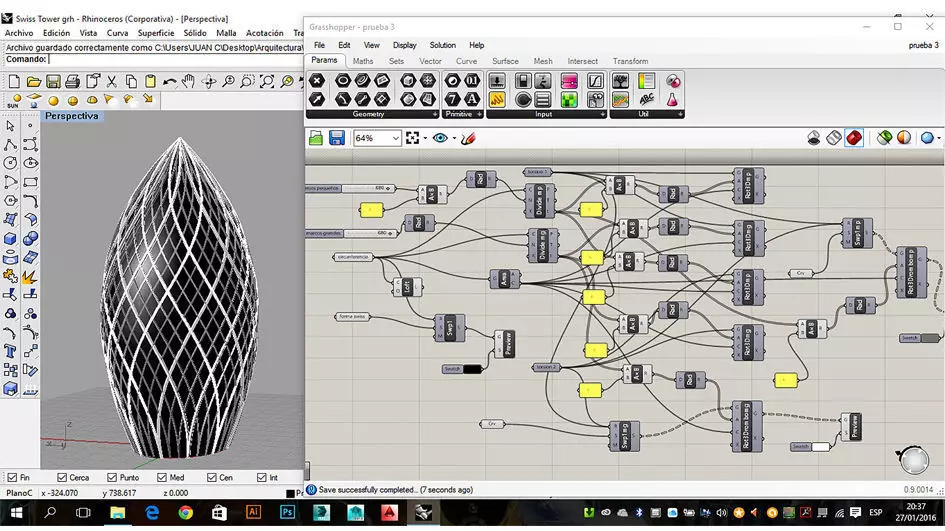The width and height of the screenshot is (945, 531).
Task: Toggle wireframe preview mode icon
Action: click(x=834, y=138)
